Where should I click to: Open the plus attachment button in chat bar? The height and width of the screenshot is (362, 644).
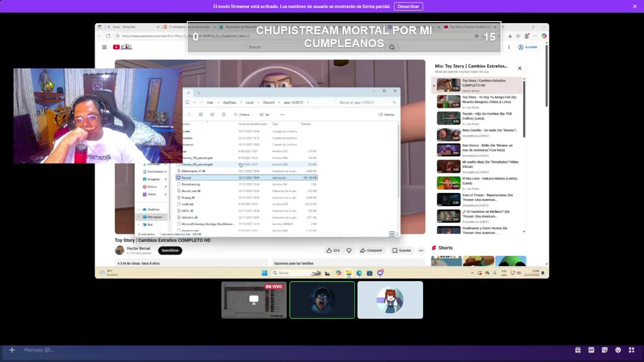coord(12,350)
